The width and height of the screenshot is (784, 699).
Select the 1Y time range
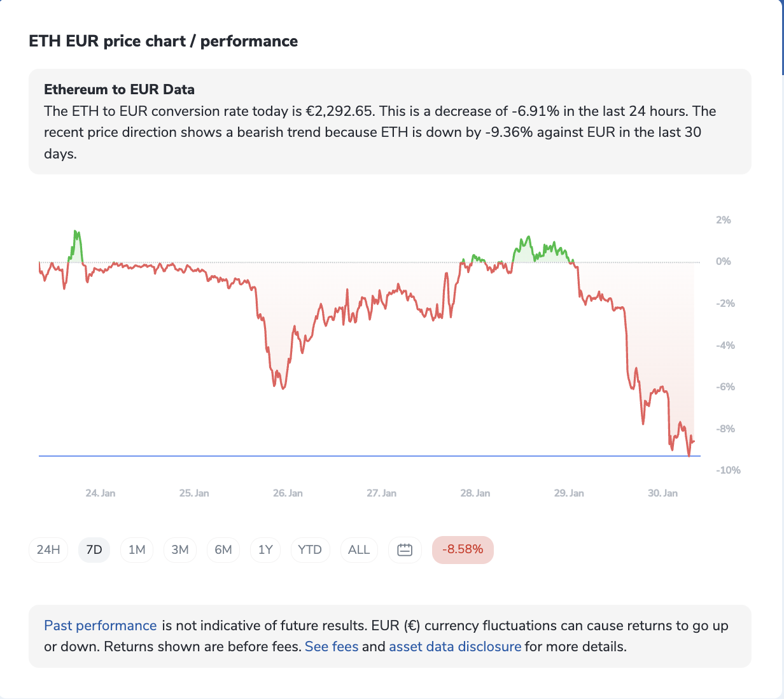(x=265, y=550)
